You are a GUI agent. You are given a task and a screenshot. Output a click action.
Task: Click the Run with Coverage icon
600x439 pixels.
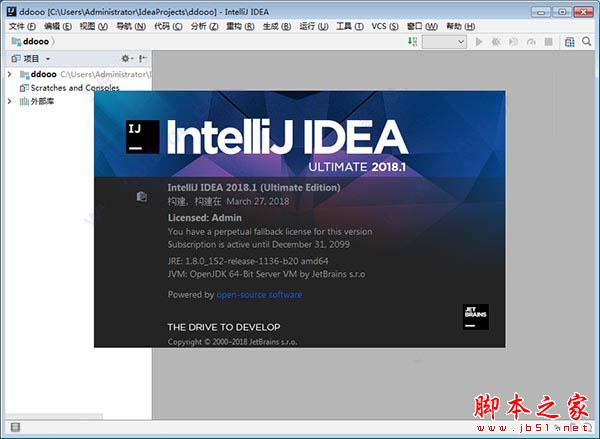point(514,41)
